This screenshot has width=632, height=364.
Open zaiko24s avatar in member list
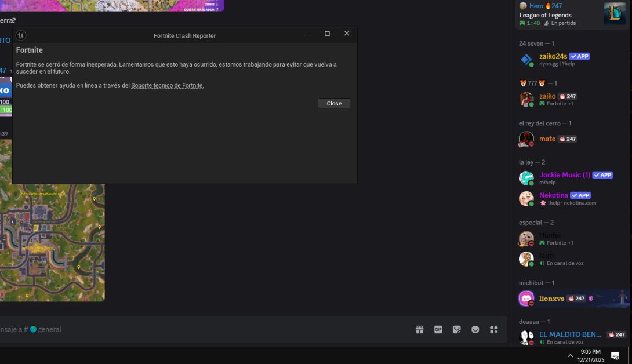[x=526, y=60]
